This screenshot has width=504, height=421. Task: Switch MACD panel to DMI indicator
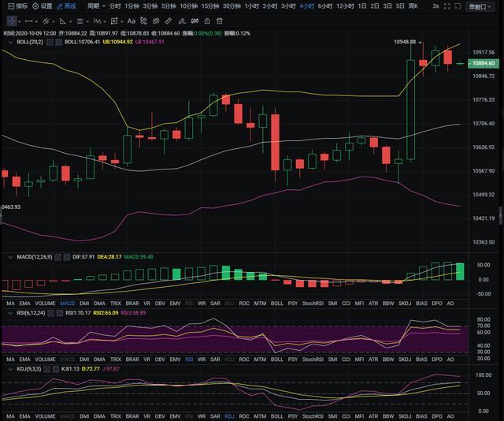coord(84,304)
